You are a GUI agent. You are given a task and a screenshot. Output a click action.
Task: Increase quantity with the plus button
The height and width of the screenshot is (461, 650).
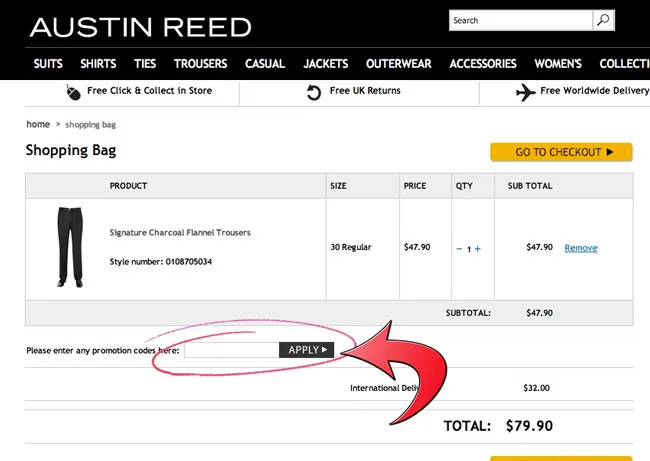point(478,249)
